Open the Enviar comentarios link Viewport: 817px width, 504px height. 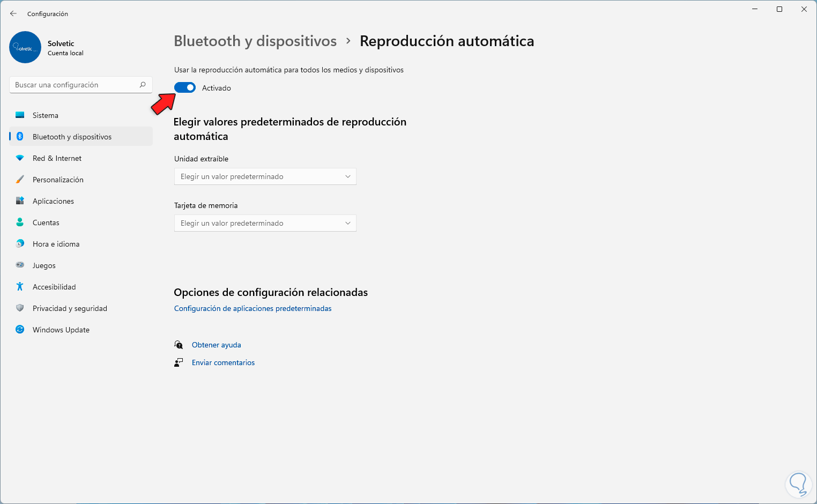[223, 362]
